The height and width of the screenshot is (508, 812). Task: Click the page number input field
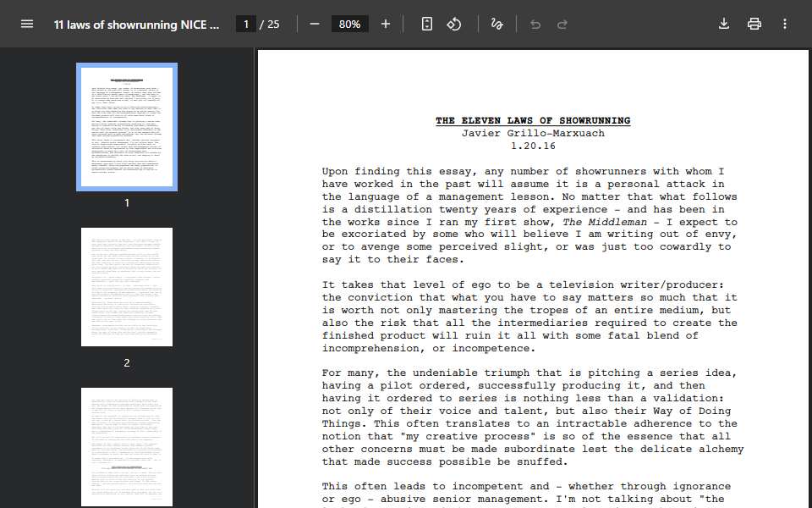(246, 24)
